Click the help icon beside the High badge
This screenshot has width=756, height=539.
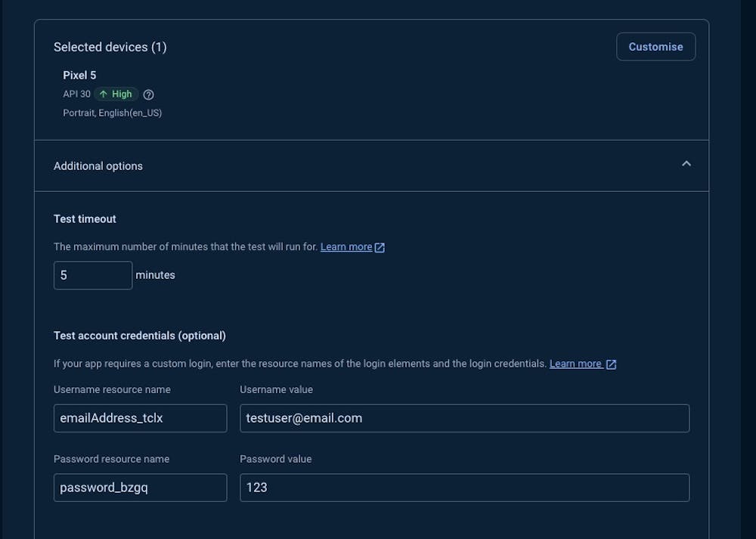[149, 94]
